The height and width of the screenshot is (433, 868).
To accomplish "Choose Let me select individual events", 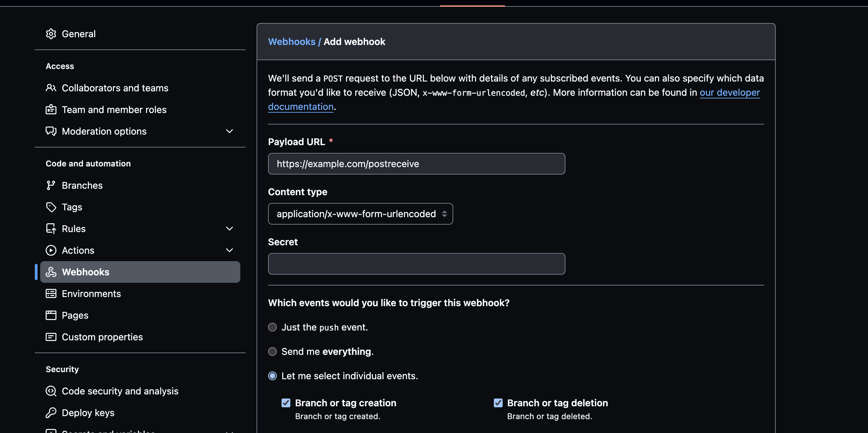I will click(x=272, y=376).
